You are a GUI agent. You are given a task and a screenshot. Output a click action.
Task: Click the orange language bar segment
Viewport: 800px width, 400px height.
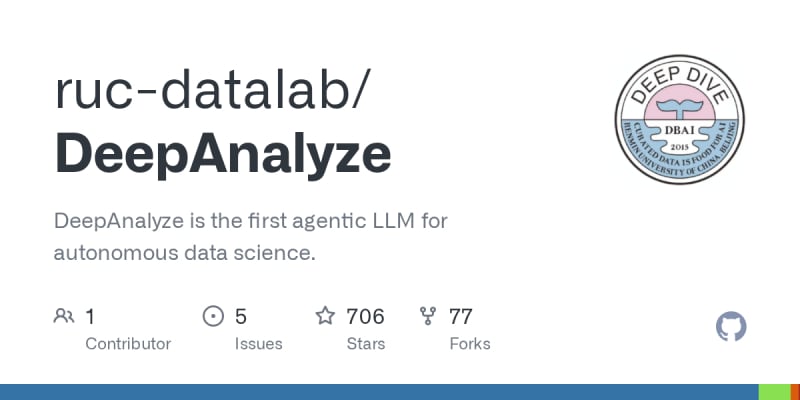point(793,392)
